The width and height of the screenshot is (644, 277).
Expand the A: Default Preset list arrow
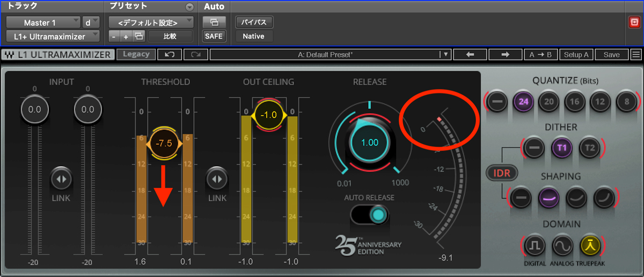tap(444, 55)
